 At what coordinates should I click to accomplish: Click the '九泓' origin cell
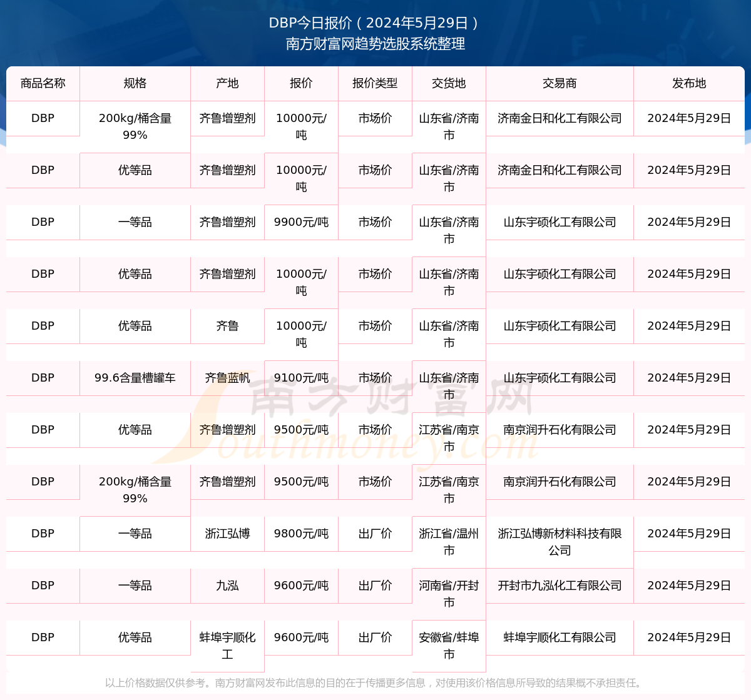(227, 586)
